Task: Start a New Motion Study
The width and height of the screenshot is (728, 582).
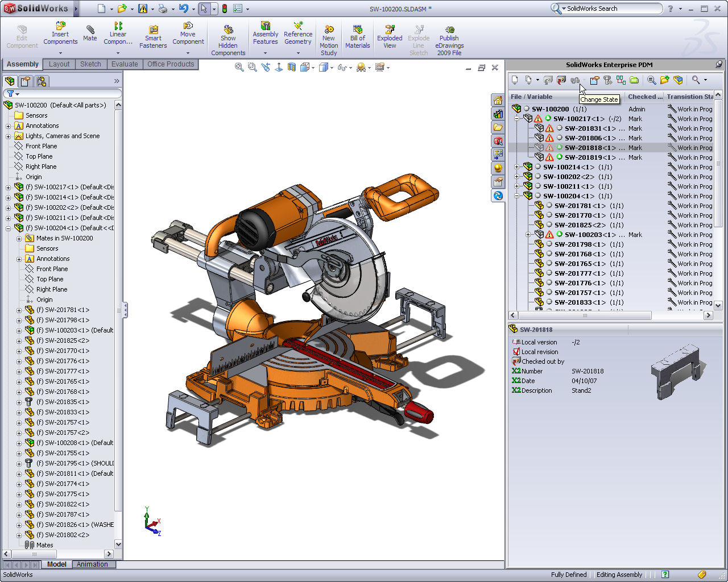Action: (329, 40)
